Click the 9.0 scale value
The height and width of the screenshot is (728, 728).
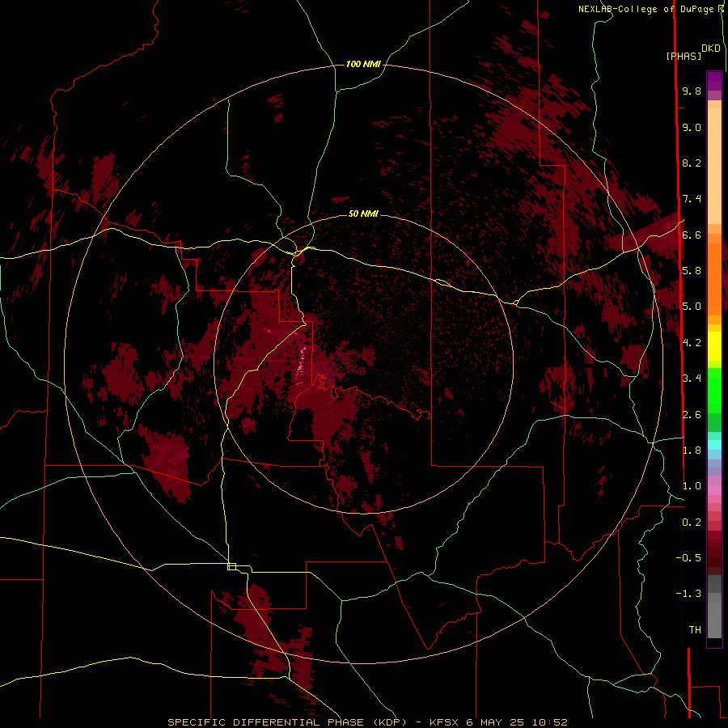click(692, 127)
